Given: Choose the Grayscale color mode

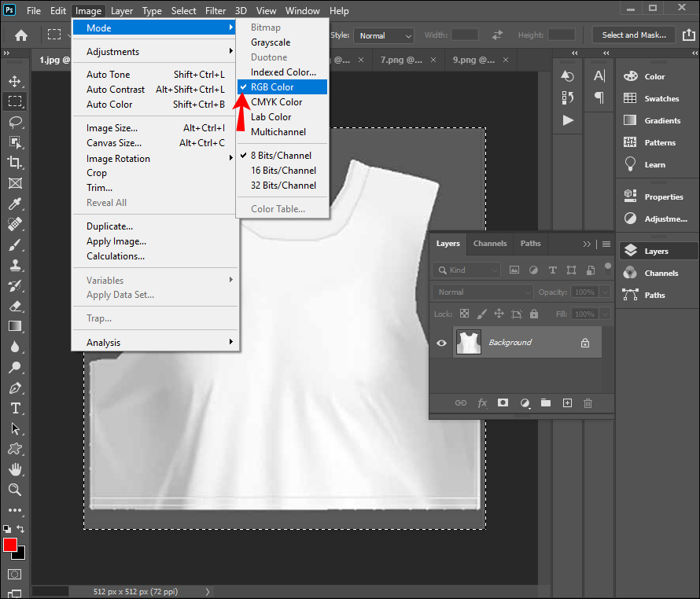Looking at the screenshot, I should tap(271, 42).
